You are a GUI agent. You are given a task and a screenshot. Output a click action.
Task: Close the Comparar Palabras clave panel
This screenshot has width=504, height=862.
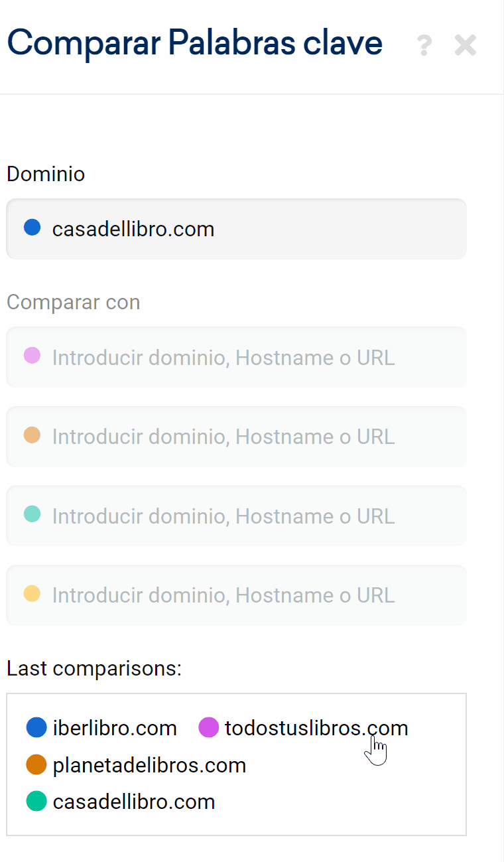tap(466, 45)
